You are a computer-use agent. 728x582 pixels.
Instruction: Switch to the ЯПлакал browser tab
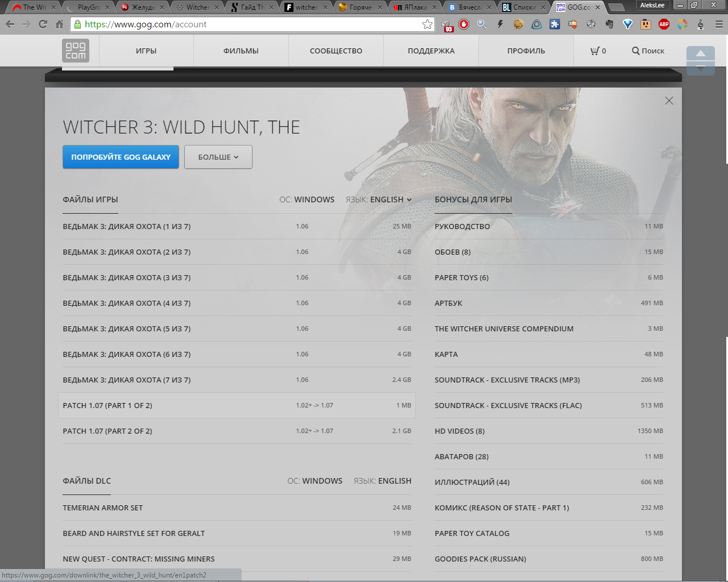[414, 7]
